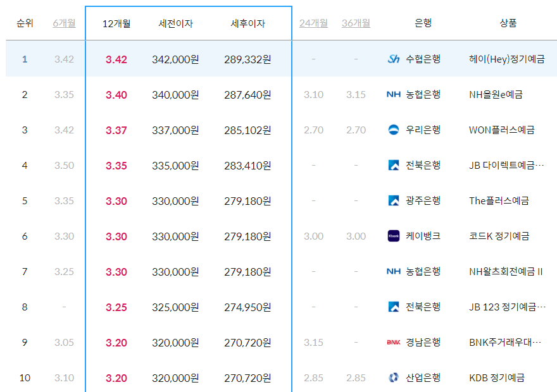Viewport: 557px width, 392px height.
Task: Select the 광주은행 bank name
Action: [423, 201]
